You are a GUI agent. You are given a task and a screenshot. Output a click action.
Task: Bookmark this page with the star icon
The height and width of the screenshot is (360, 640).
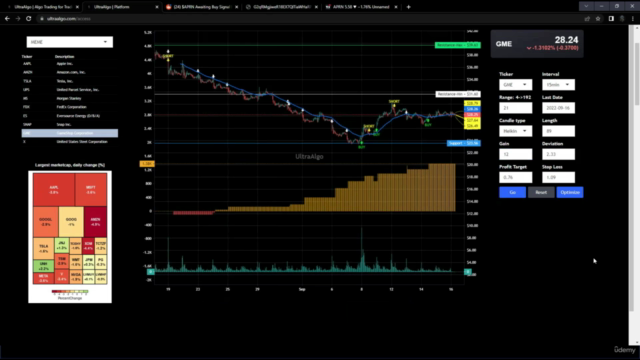(x=598, y=19)
